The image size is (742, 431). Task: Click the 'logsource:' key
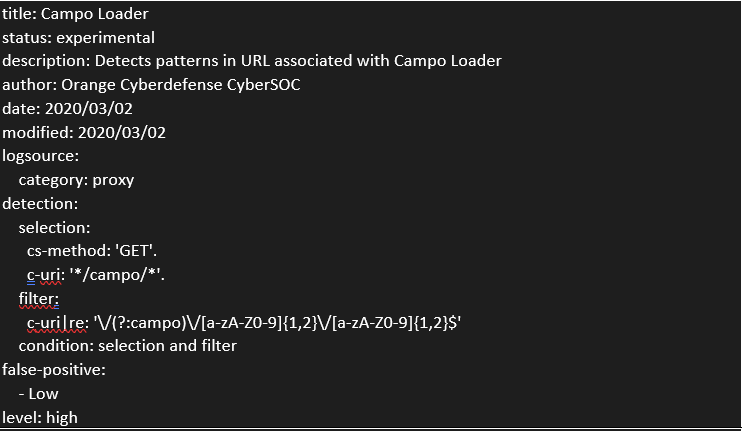pyautogui.click(x=40, y=156)
